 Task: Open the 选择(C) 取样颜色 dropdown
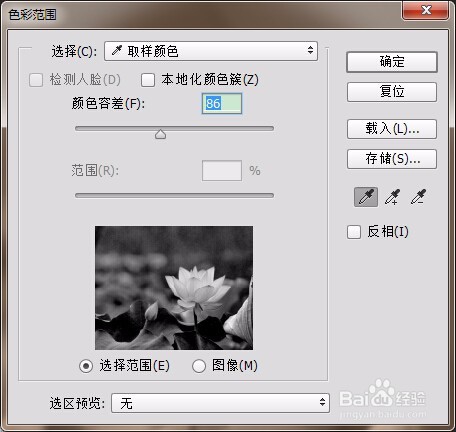click(211, 51)
